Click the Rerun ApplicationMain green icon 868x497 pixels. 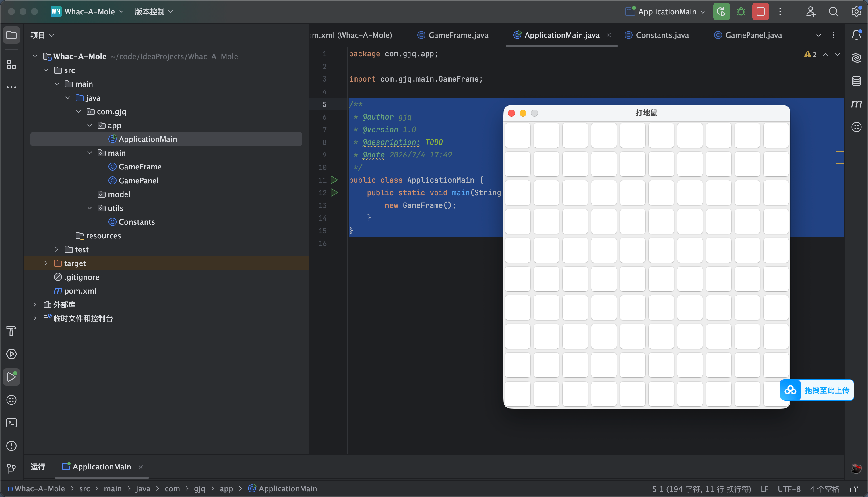coord(721,11)
